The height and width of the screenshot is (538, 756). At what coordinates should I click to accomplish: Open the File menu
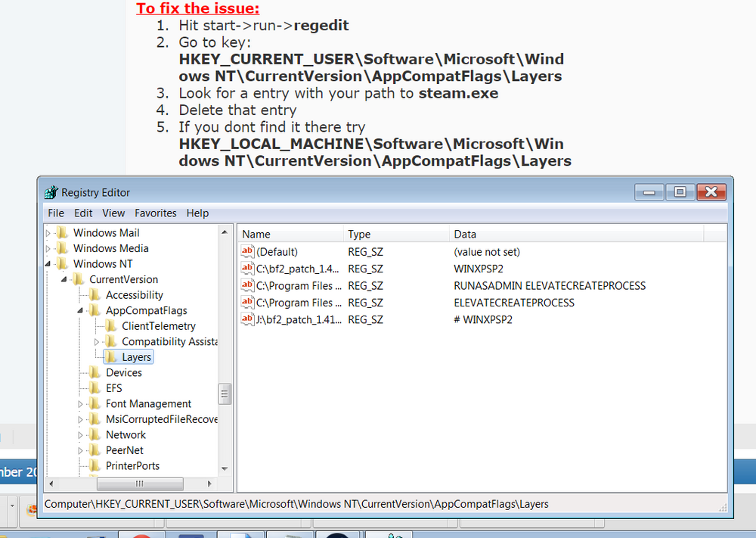point(56,213)
